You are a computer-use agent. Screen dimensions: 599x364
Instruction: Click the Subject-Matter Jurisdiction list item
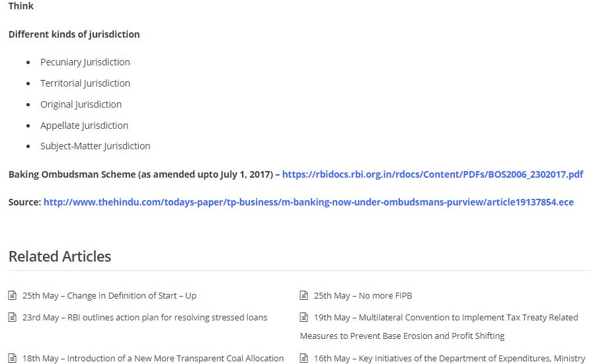tap(95, 146)
